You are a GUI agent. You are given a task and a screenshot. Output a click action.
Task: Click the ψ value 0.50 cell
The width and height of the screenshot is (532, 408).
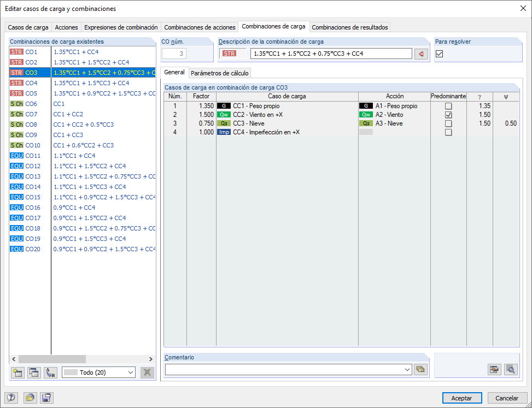click(x=506, y=123)
